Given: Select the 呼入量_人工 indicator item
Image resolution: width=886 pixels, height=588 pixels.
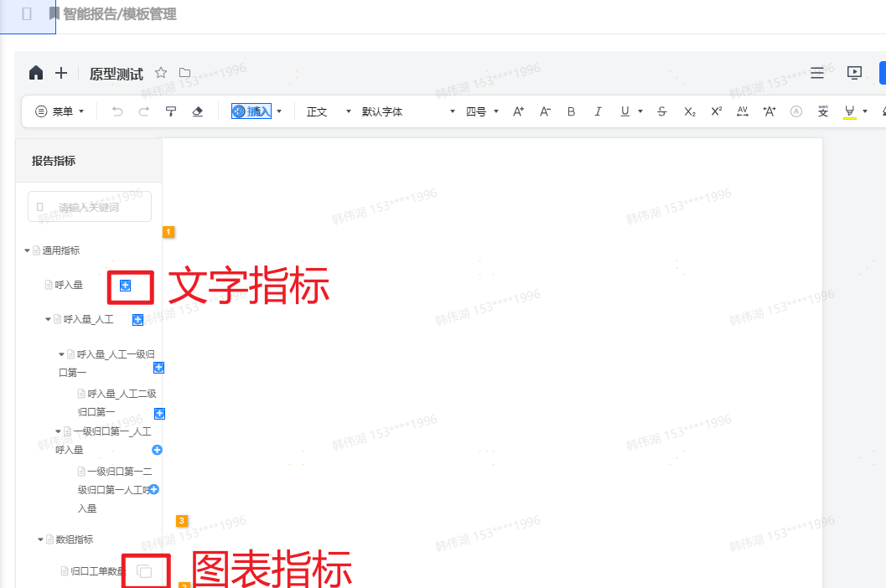Looking at the screenshot, I should click(x=88, y=319).
